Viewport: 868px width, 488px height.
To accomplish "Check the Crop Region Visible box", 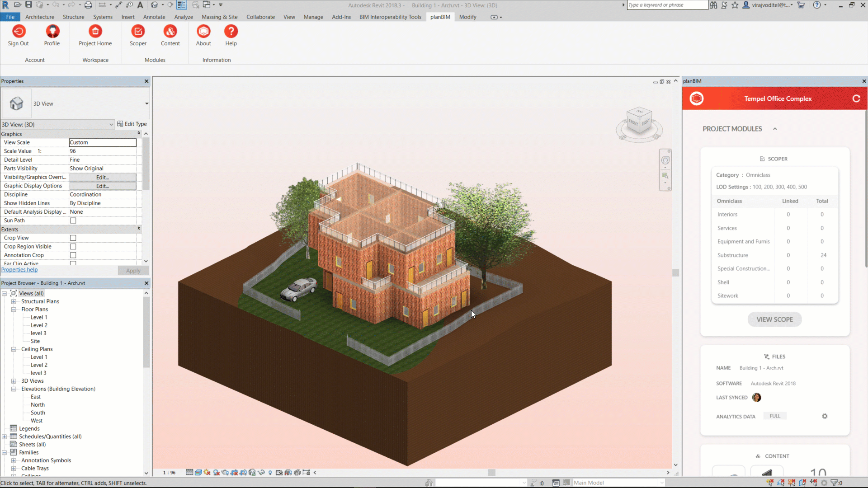I will [x=73, y=247].
